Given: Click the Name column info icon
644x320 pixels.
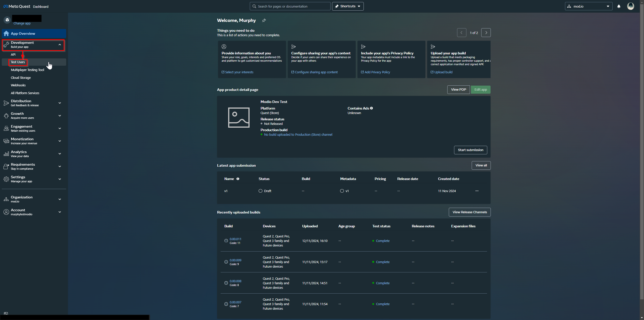Looking at the screenshot, I should coord(238,179).
